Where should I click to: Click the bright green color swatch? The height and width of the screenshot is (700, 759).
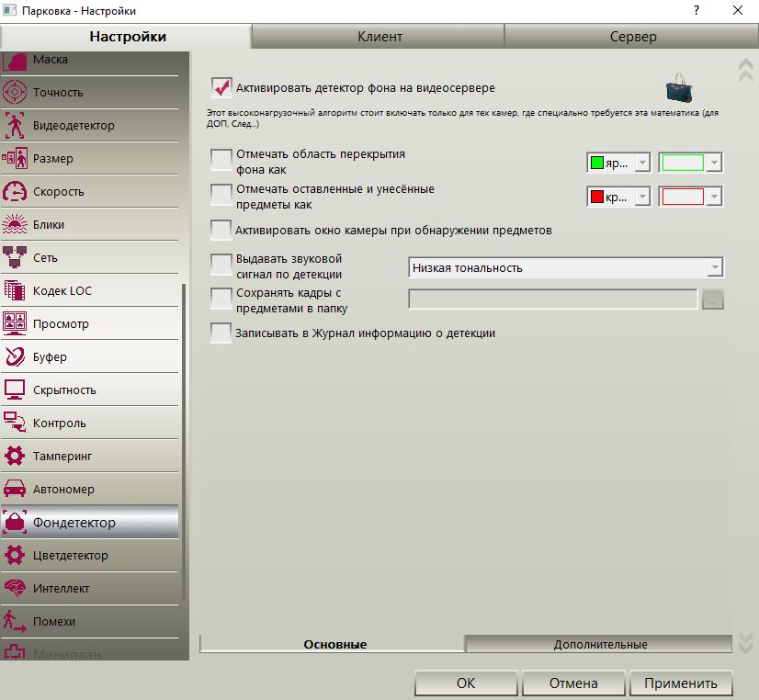(x=597, y=163)
